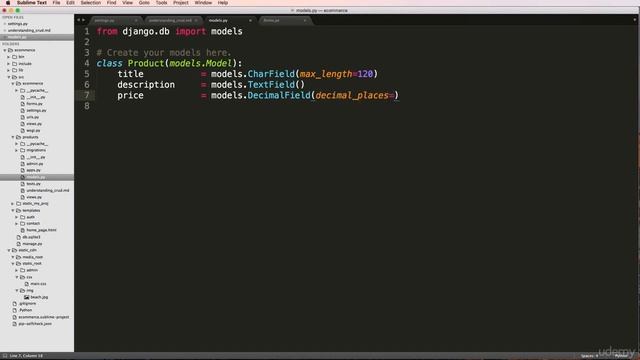Open understanding_crud.md in the products folder
This screenshot has height=360, width=640.
pos(47,190)
